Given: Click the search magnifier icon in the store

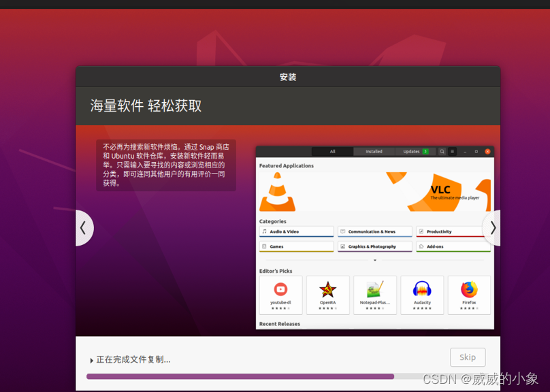Looking at the screenshot, I should 442,152.
